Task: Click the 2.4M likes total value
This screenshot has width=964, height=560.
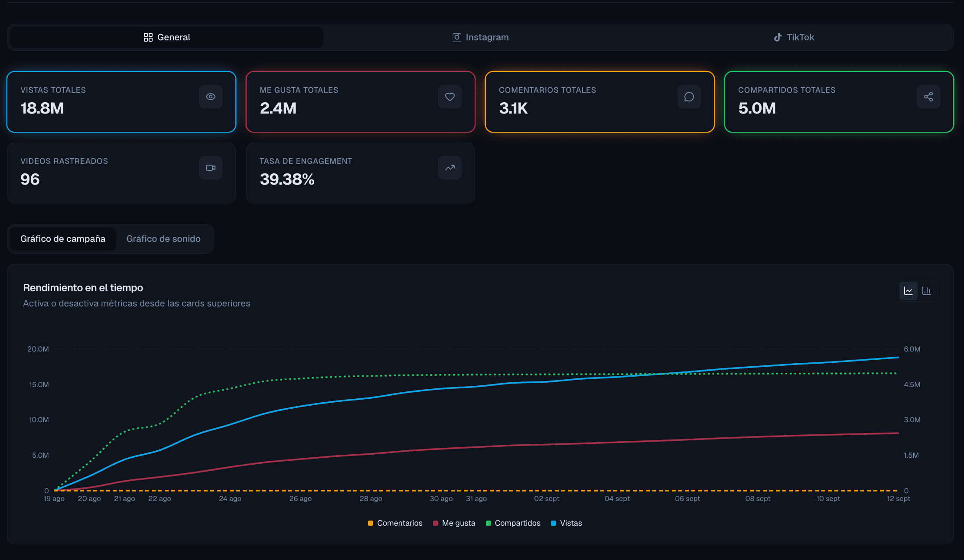Action: click(278, 108)
